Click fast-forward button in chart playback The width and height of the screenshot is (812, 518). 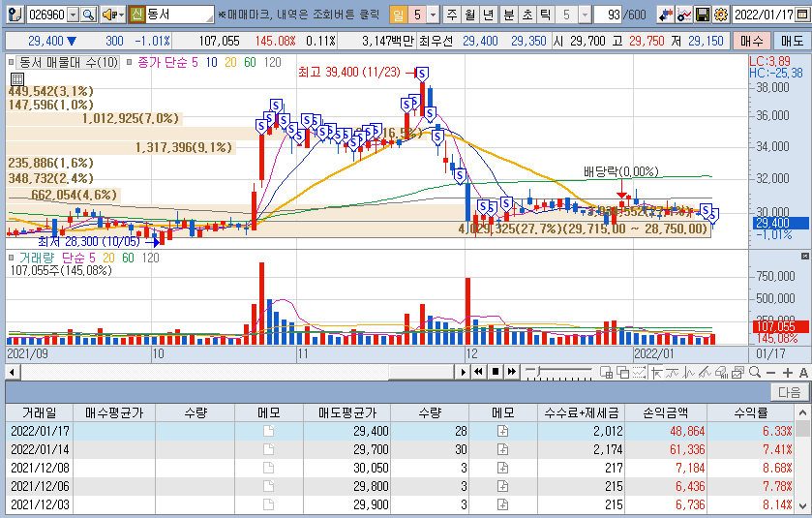[512, 372]
